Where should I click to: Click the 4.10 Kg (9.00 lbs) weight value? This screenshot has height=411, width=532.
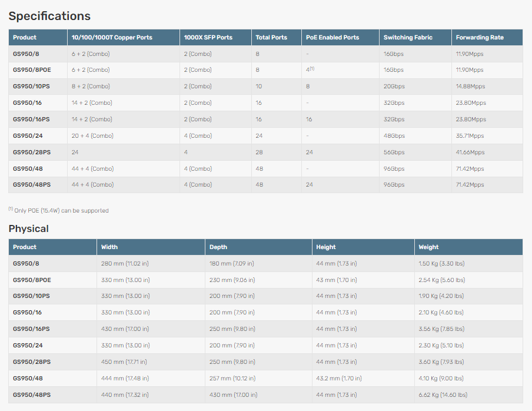(441, 378)
